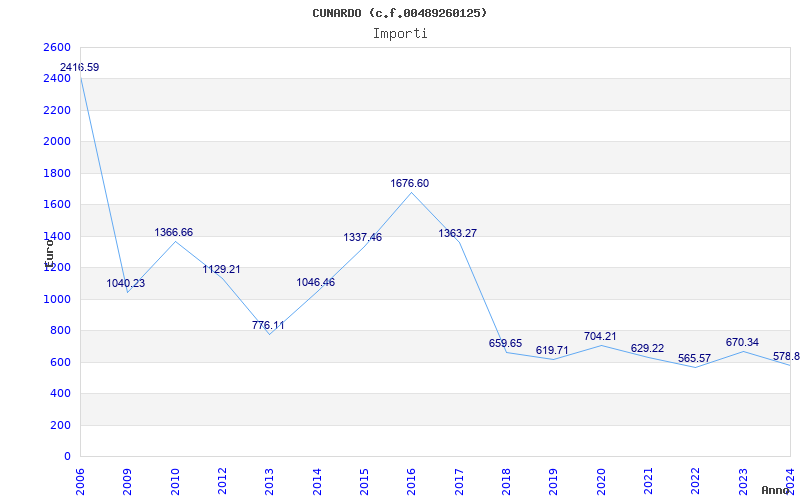Screen dimensions: 800x500
Task: Select the 1040.23 value label
Action: click(x=126, y=283)
